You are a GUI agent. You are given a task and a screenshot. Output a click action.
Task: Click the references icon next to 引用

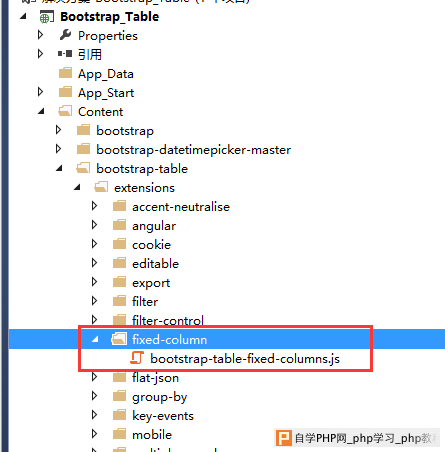65,54
